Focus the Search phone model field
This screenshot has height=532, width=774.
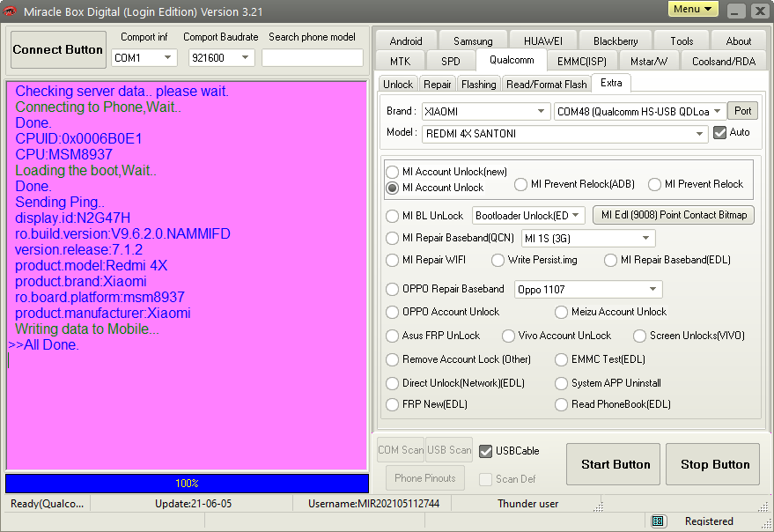pos(313,58)
